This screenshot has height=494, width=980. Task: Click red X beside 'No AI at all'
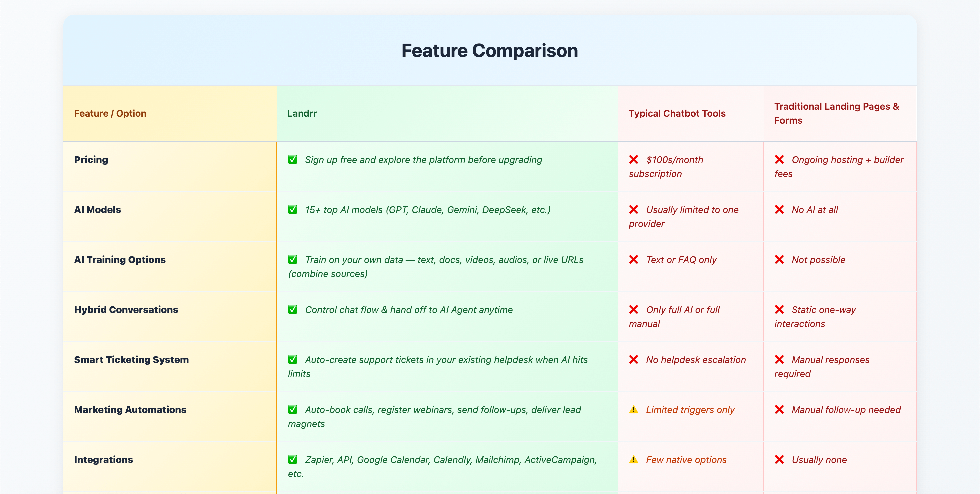pyautogui.click(x=779, y=210)
